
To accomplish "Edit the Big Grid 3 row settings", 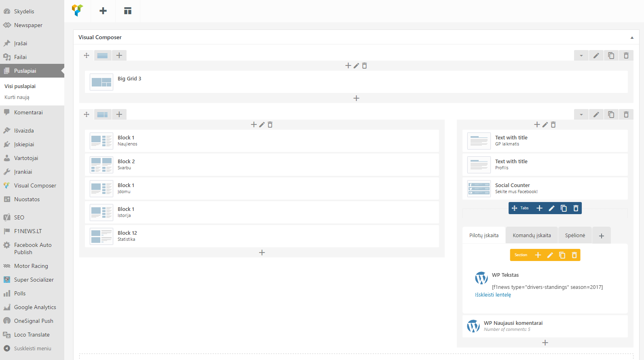I will click(x=596, y=56).
